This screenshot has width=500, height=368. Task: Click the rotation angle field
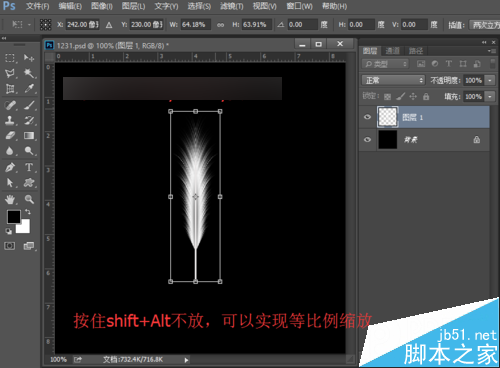point(302,25)
